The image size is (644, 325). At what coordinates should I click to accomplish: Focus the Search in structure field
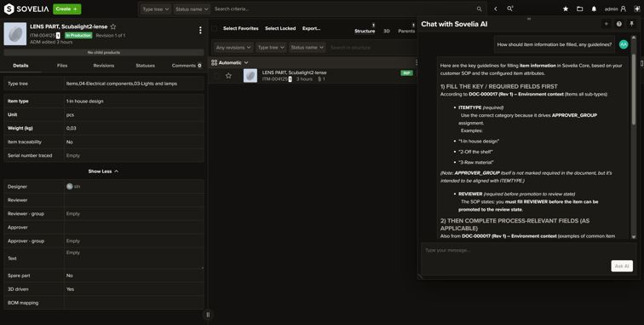pyautogui.click(x=371, y=47)
